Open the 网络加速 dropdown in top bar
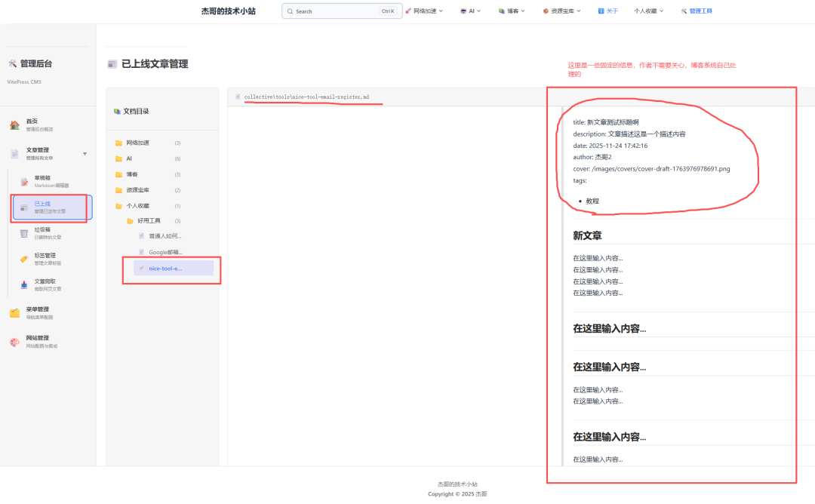The image size is (815, 504). point(423,11)
